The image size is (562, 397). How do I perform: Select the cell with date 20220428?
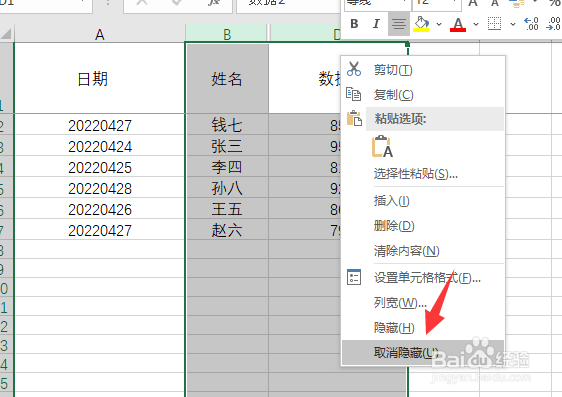point(100,188)
